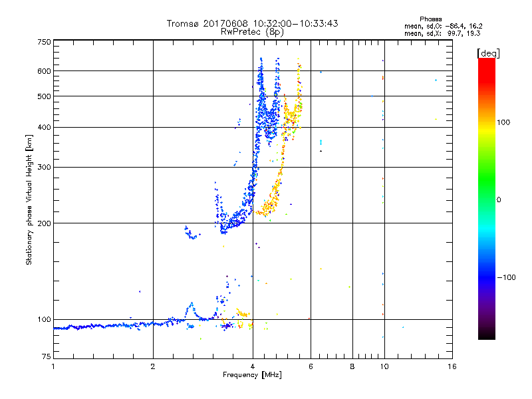Pick the black bottom of the phase colorbar
Viewport: 532px width, 399px height.
(487, 335)
